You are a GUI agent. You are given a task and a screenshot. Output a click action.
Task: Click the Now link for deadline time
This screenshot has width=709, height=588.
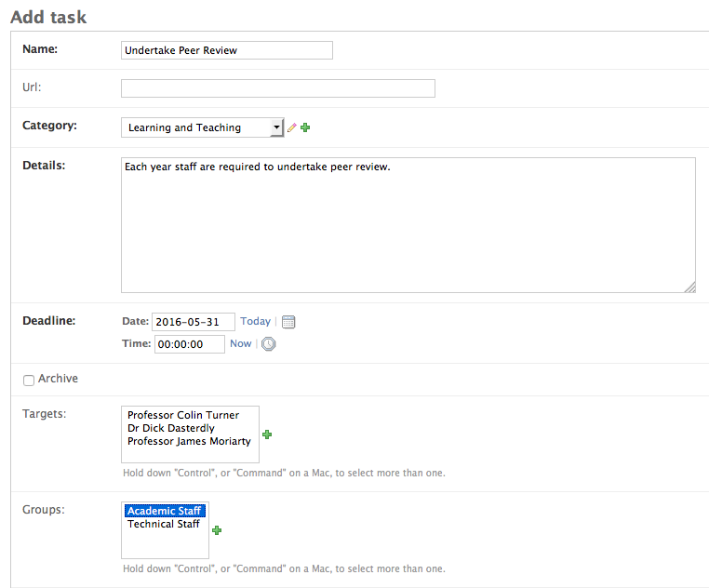pyautogui.click(x=241, y=343)
